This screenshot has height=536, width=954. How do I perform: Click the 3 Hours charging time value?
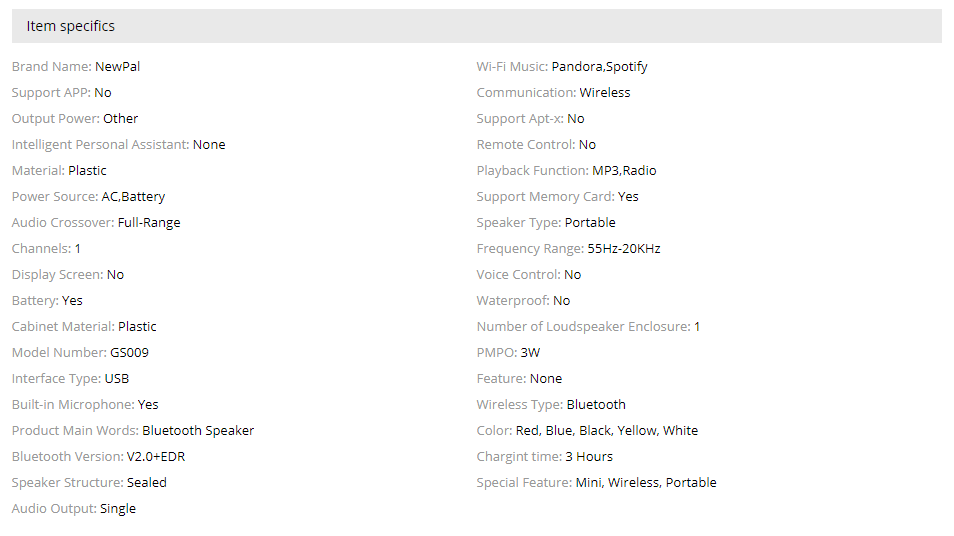[x=589, y=456]
